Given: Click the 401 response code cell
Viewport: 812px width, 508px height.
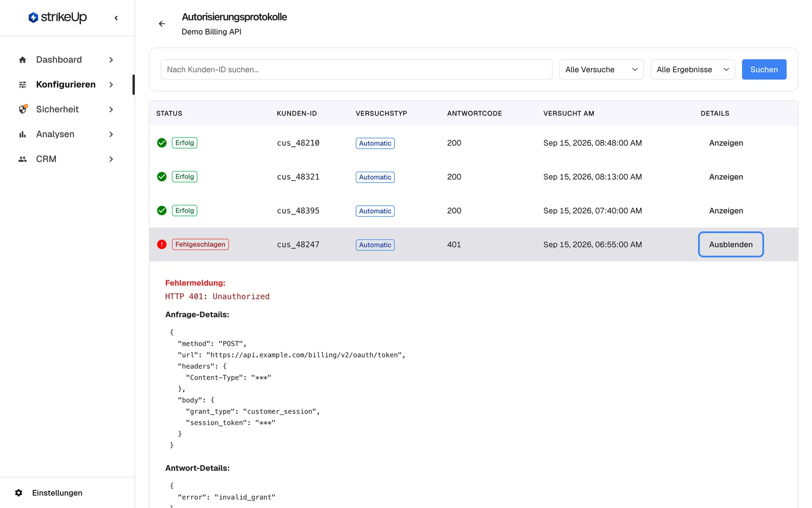Looking at the screenshot, I should [454, 245].
